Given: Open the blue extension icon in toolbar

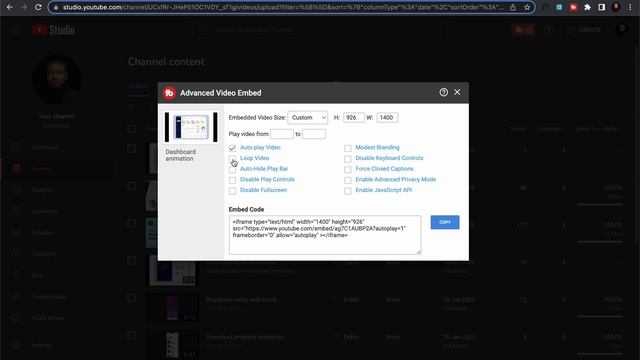Looking at the screenshot, I should [x=559, y=7].
